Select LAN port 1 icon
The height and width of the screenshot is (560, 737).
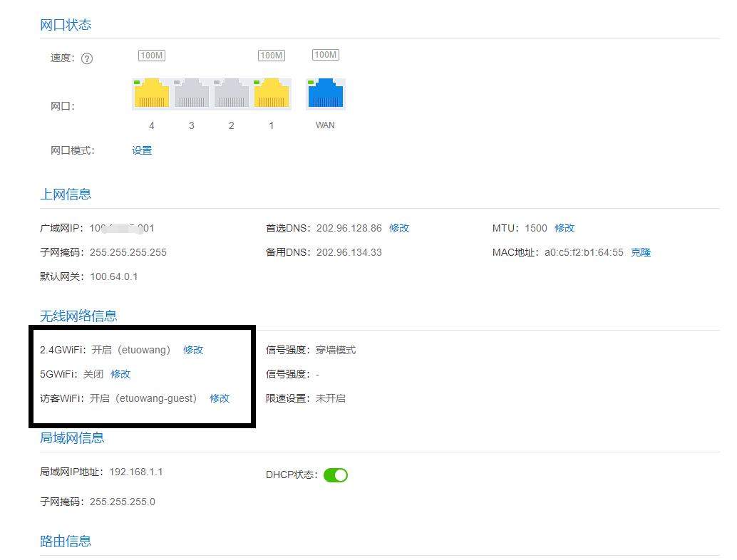(271, 93)
